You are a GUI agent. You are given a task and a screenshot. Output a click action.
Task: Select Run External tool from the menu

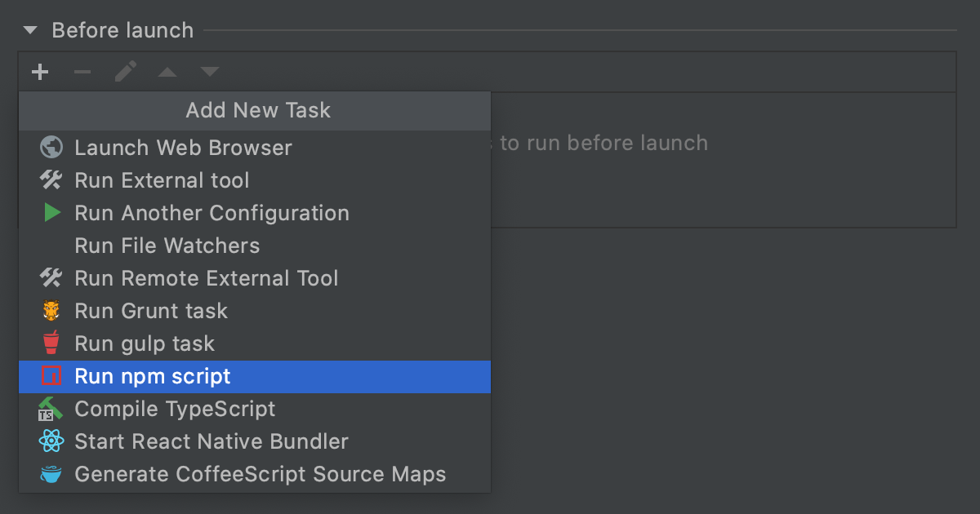tap(162, 180)
